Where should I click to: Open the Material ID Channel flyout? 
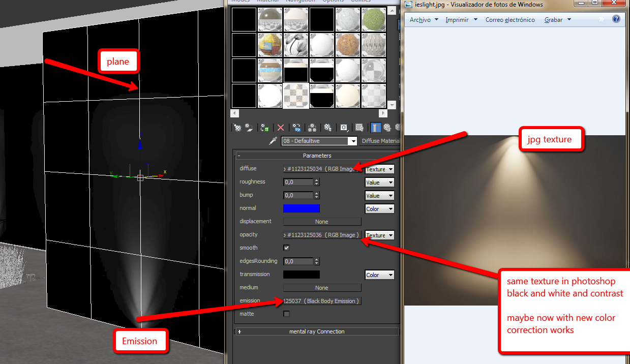(344, 128)
